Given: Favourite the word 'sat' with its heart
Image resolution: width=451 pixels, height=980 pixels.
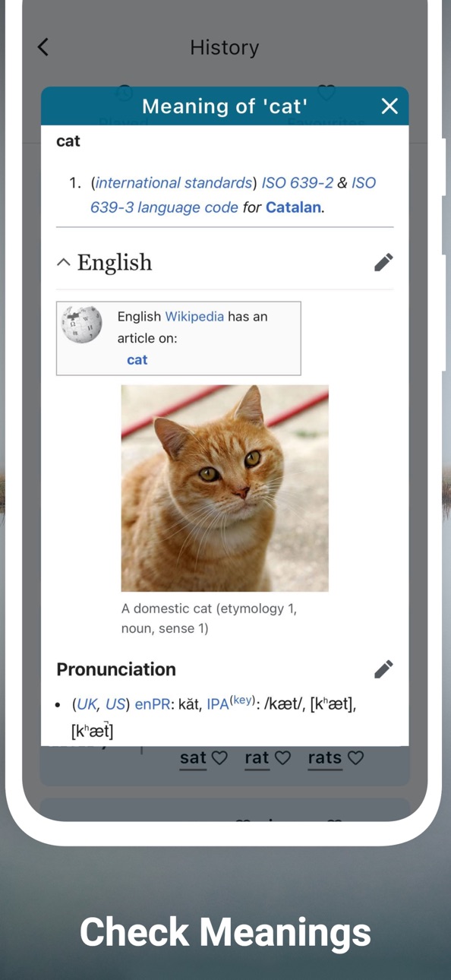Looking at the screenshot, I should pos(219,757).
